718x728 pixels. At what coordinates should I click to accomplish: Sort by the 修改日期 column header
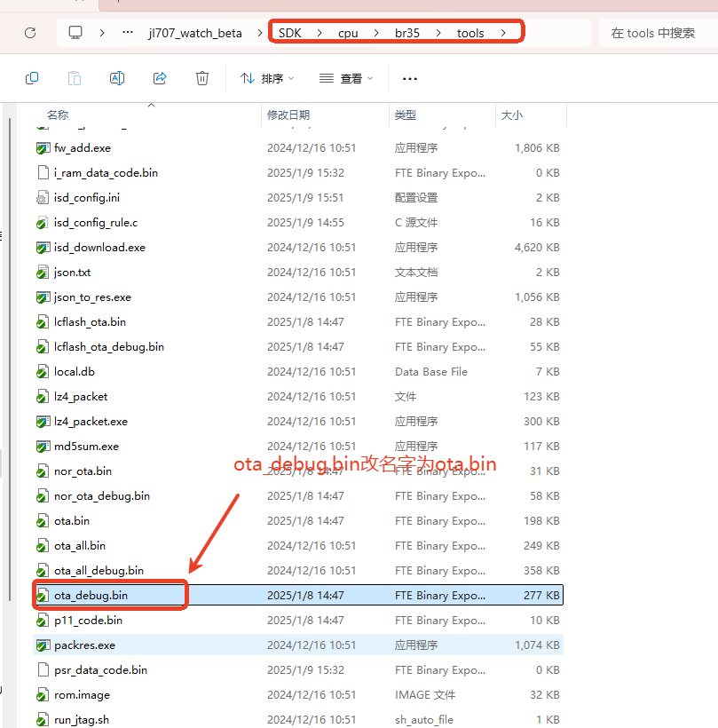[288, 115]
